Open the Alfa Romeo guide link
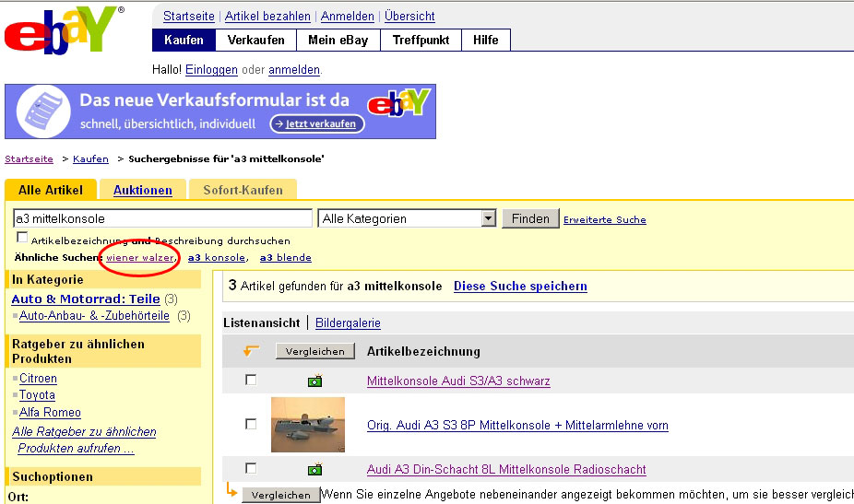Viewport: 854px width, 504px height. pyautogui.click(x=50, y=413)
